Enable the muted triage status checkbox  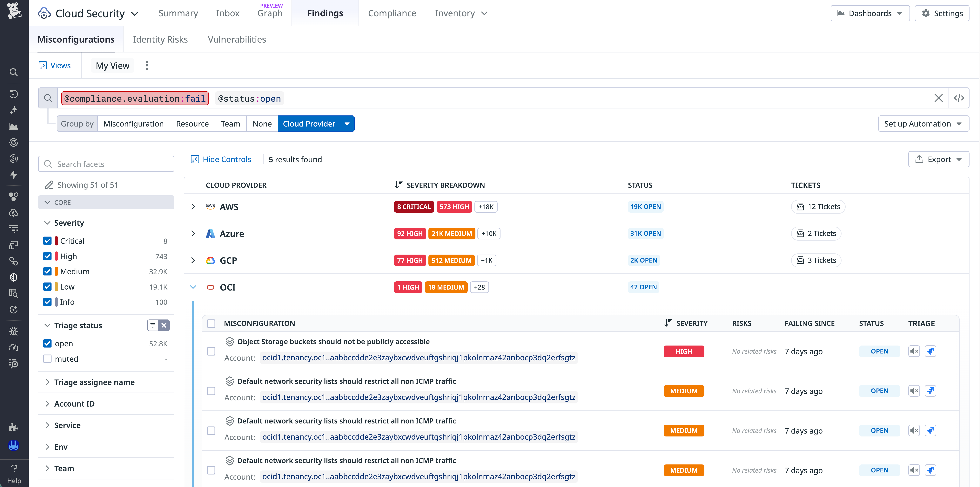click(x=47, y=359)
